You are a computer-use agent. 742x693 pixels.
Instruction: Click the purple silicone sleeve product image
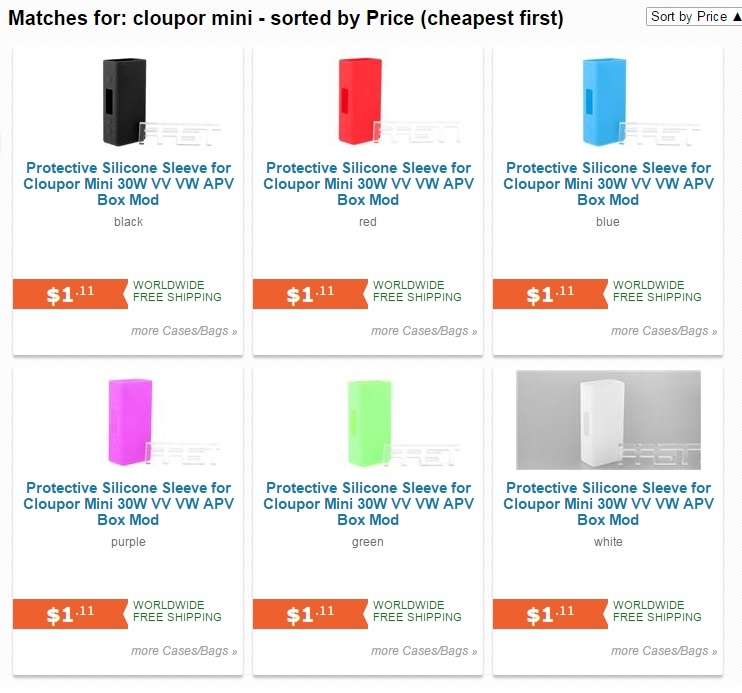click(x=128, y=420)
